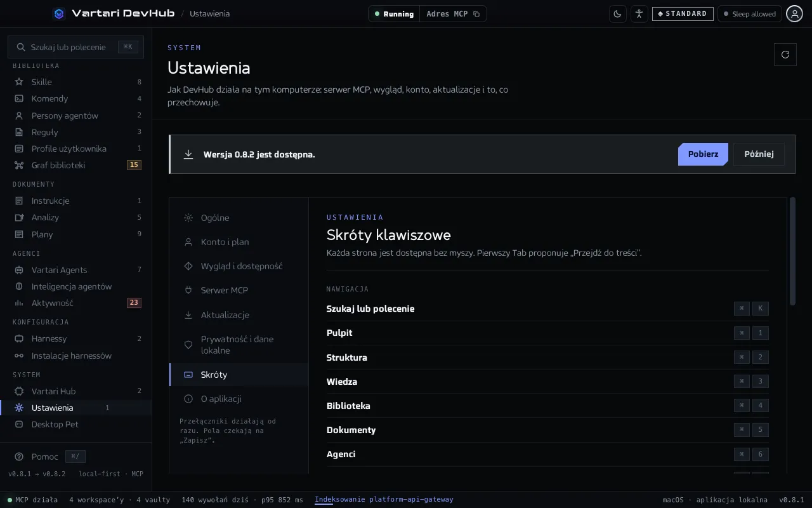Select the Konto i plan tab
The width and height of the screenshot is (812, 508).
(x=239, y=242)
